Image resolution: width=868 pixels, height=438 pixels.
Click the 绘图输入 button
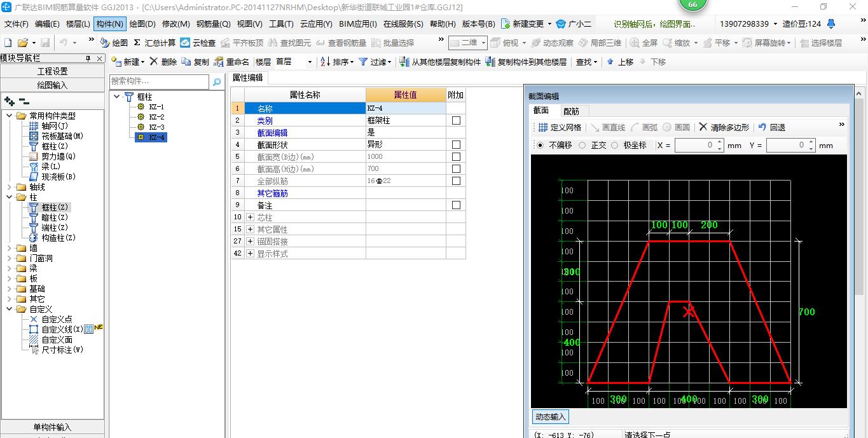pyautogui.click(x=52, y=85)
